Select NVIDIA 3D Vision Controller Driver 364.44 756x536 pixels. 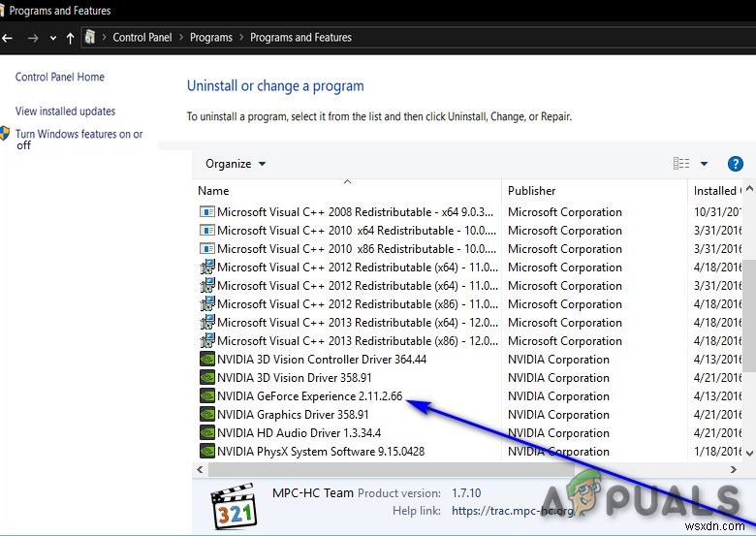[x=322, y=359]
